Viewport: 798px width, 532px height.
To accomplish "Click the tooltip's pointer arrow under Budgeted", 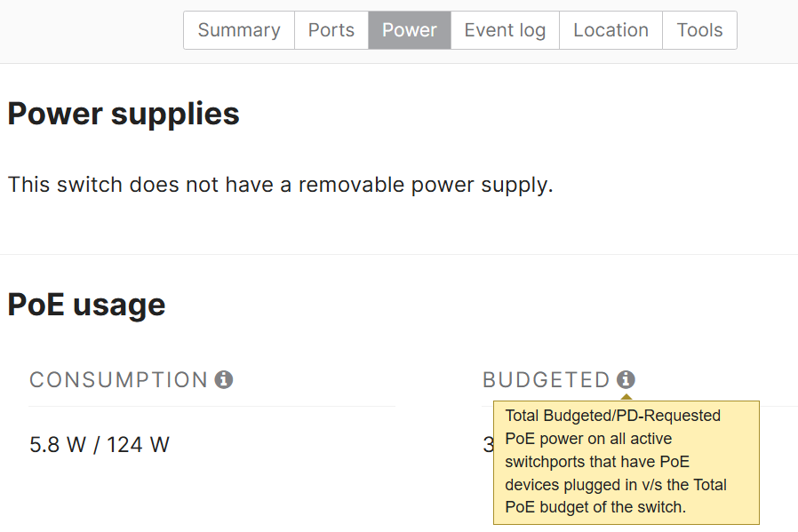I will (626, 397).
